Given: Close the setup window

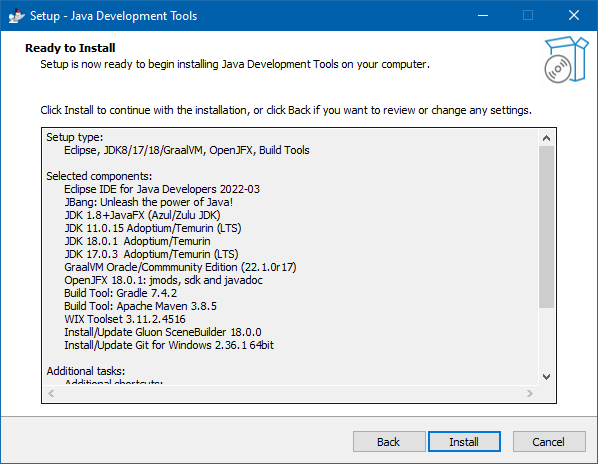Looking at the screenshot, I should [574, 16].
